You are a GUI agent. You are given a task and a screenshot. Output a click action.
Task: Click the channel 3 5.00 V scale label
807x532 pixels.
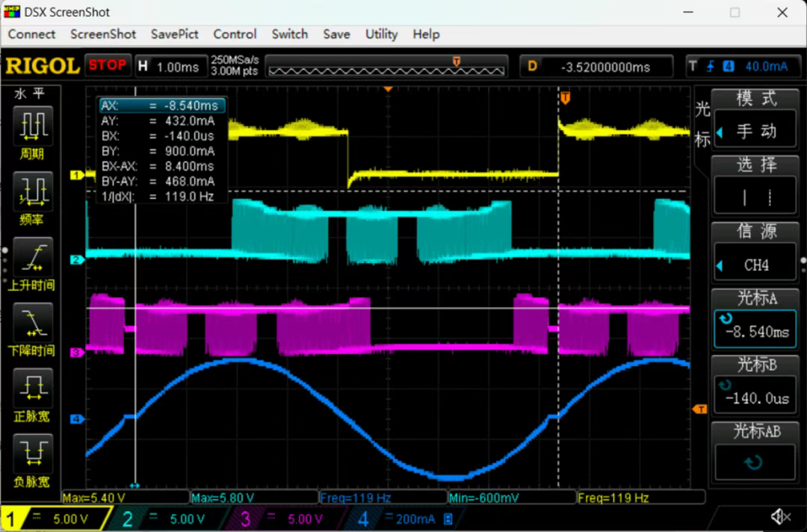pos(305,519)
